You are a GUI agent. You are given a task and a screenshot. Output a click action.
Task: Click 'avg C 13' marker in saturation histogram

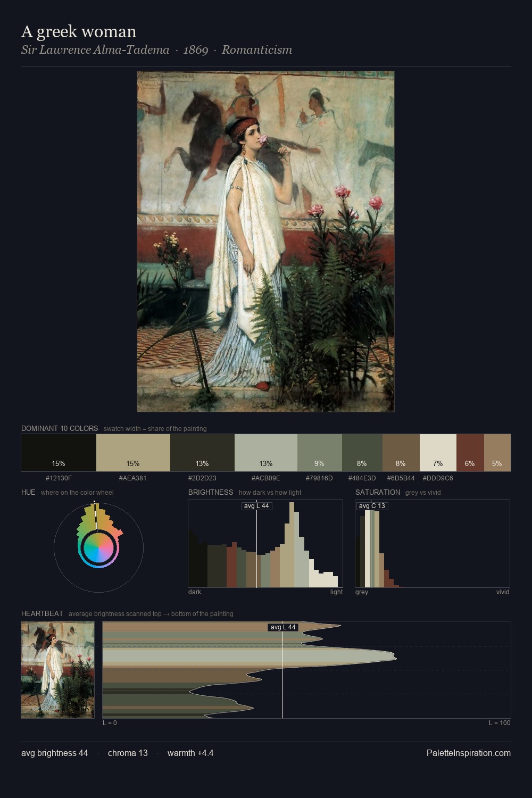(372, 506)
